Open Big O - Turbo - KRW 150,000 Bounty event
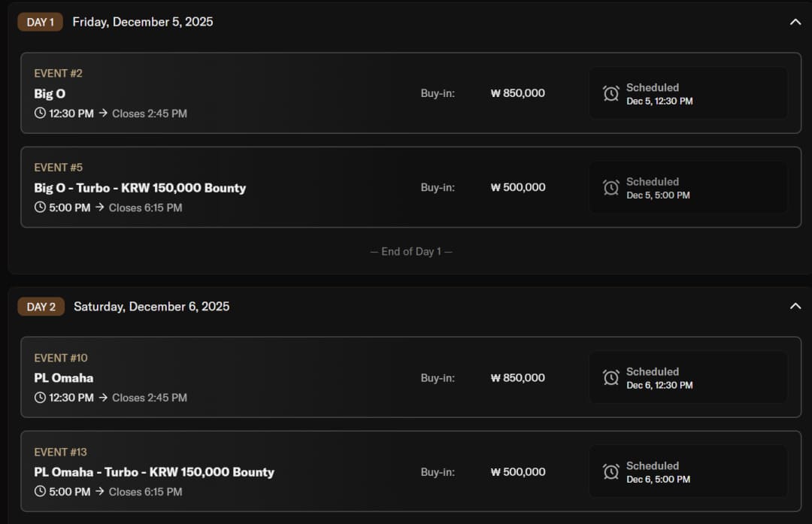This screenshot has height=524, width=812. coord(140,188)
